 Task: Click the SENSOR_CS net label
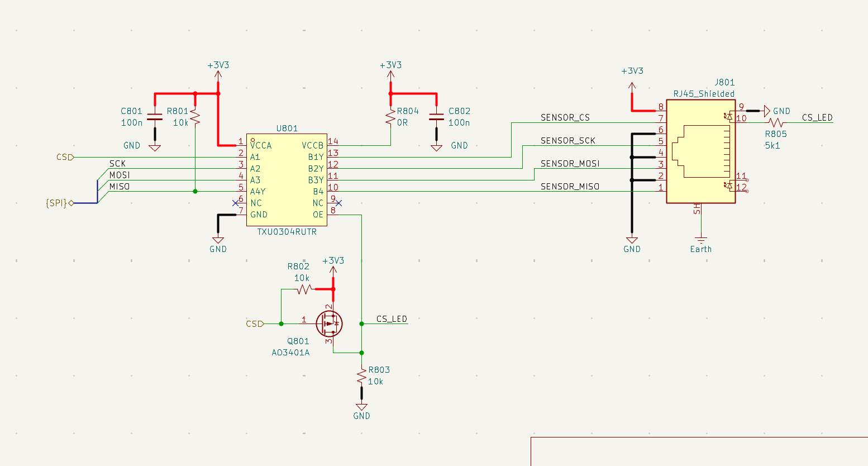pos(565,117)
